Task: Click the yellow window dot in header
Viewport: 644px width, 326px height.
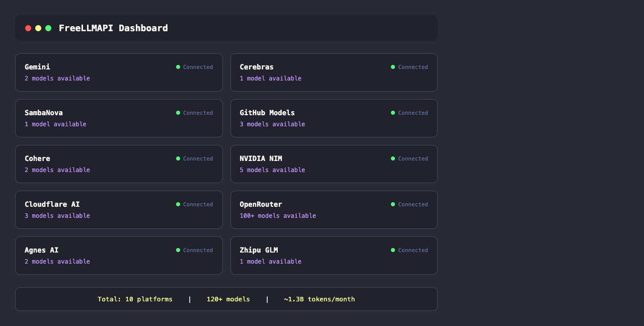Action: [x=38, y=28]
